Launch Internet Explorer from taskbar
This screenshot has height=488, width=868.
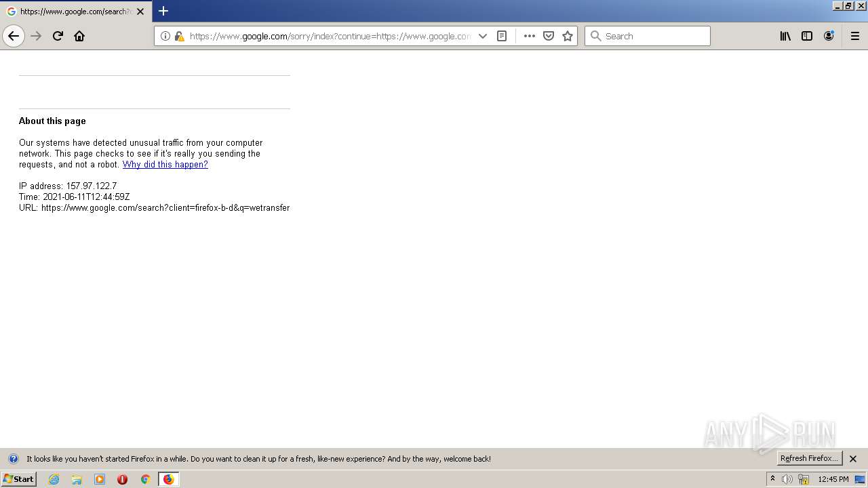pyautogui.click(x=54, y=479)
